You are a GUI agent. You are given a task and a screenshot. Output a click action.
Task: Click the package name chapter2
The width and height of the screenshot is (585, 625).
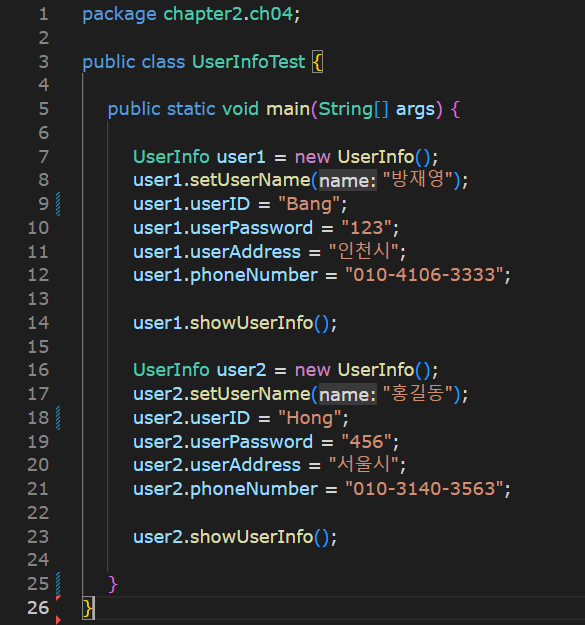(x=203, y=15)
